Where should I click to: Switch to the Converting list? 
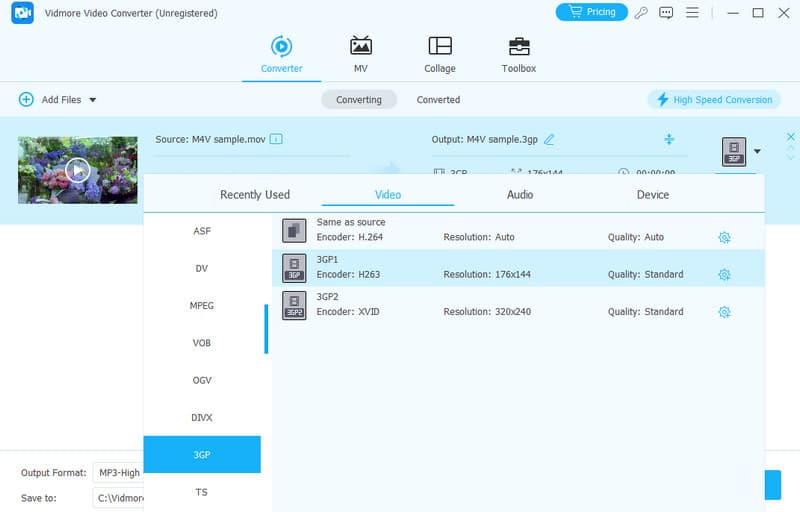pos(358,100)
